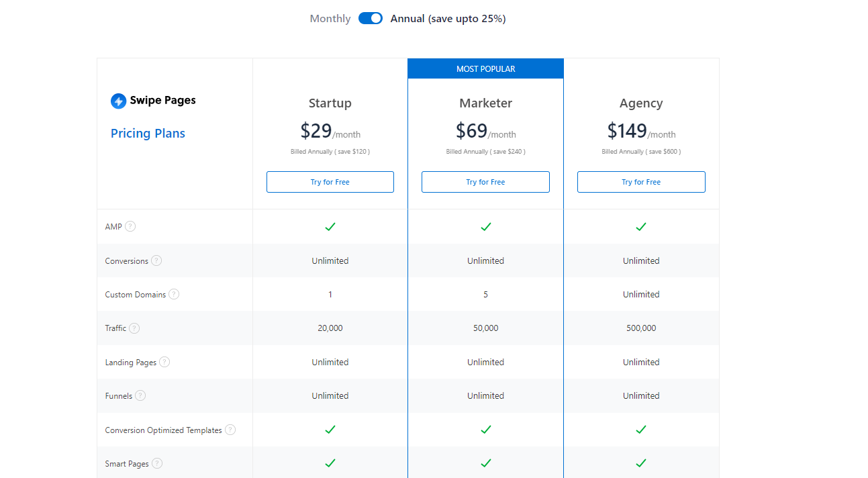Screen dimensions: 868x478
Task: Select the Marketer plan title
Action: (486, 103)
